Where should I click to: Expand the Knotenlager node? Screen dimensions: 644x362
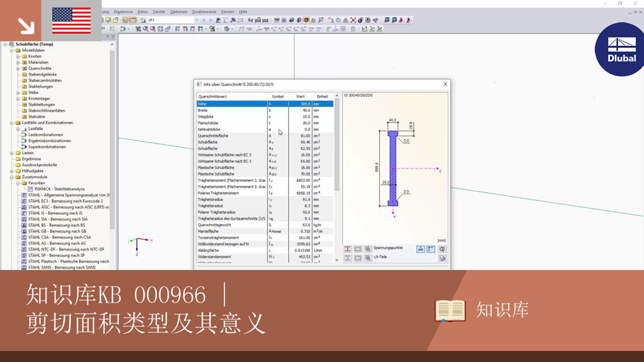pos(18,99)
